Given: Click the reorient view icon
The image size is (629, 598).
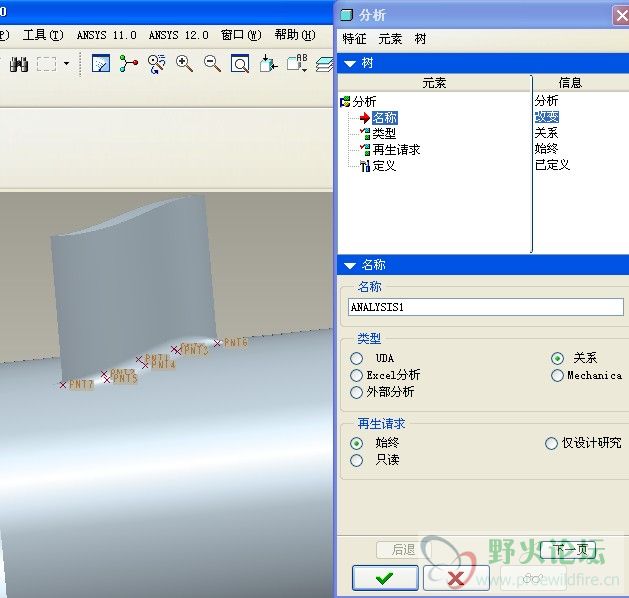Looking at the screenshot, I should (268, 64).
